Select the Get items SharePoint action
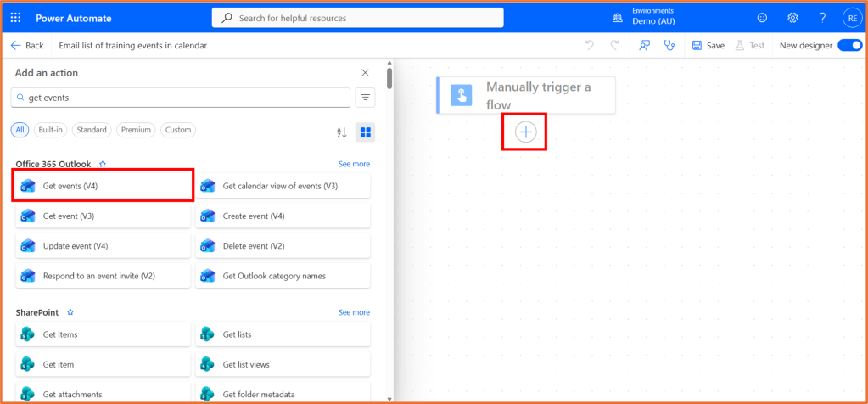Viewport: 868px width, 404px height. click(x=103, y=334)
